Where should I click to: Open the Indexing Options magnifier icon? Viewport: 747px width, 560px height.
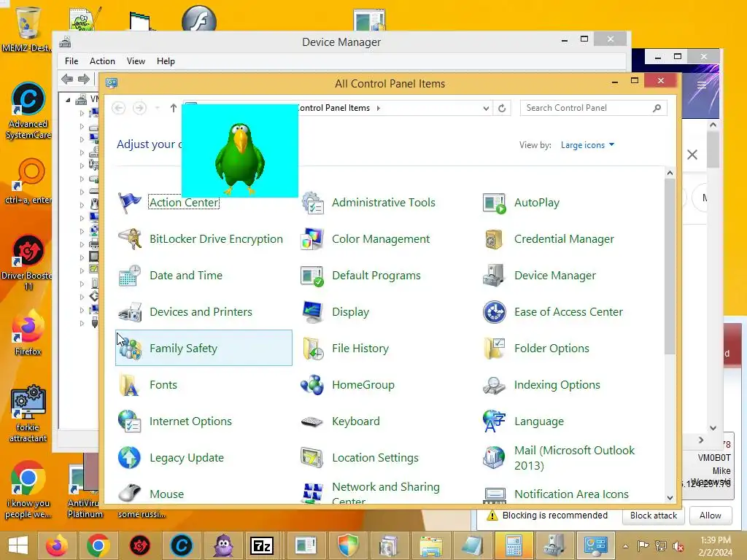pyautogui.click(x=495, y=385)
